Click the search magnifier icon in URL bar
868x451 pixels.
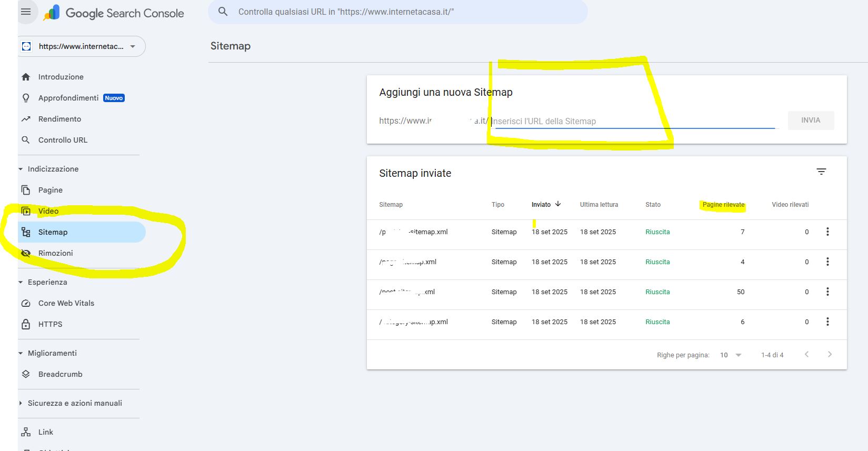(223, 12)
